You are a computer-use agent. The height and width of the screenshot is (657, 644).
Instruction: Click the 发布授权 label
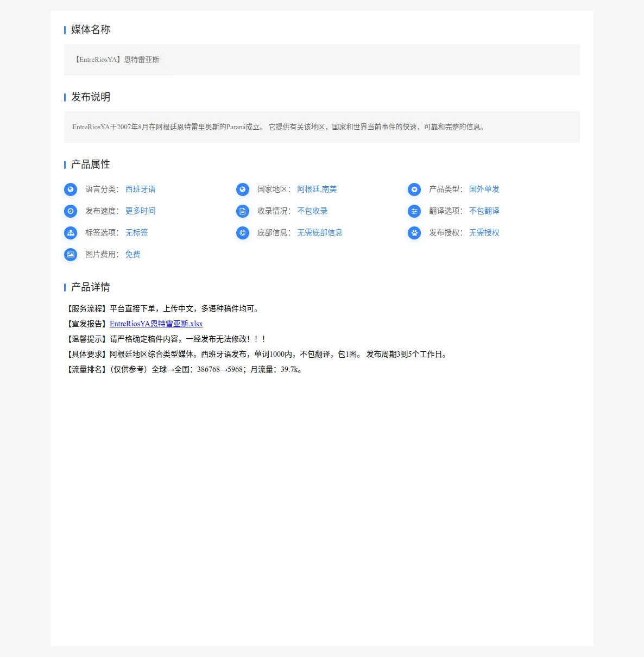click(446, 233)
